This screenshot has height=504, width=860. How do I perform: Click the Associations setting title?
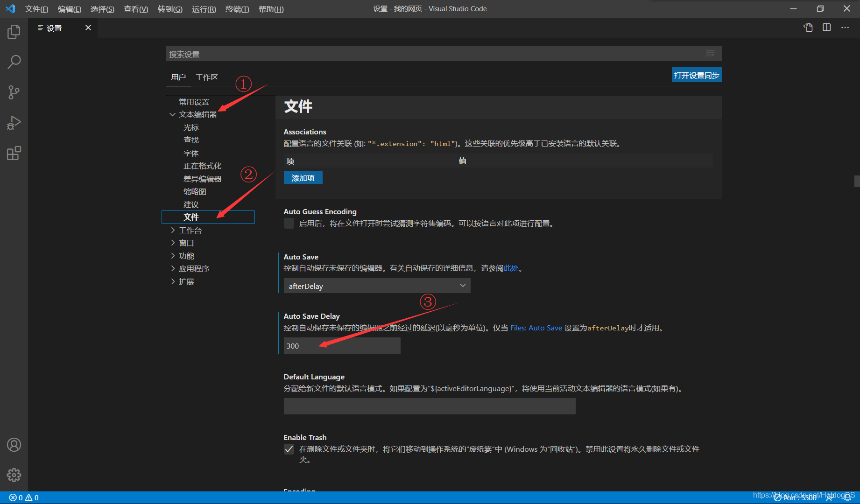tap(305, 132)
